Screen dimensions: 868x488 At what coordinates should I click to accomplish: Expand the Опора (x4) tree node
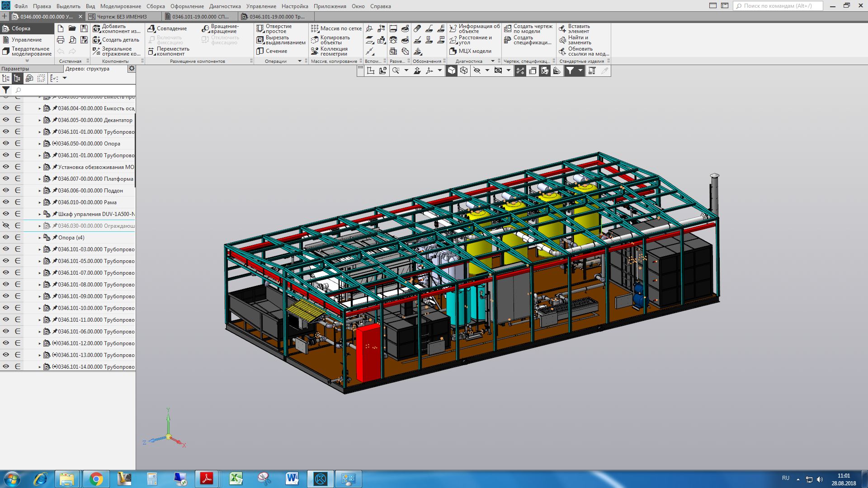(40, 238)
